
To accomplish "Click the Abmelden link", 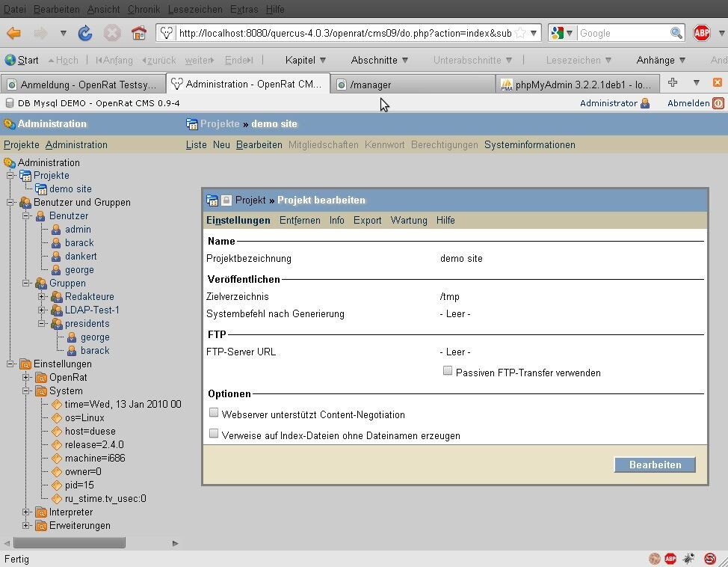I will (x=688, y=103).
